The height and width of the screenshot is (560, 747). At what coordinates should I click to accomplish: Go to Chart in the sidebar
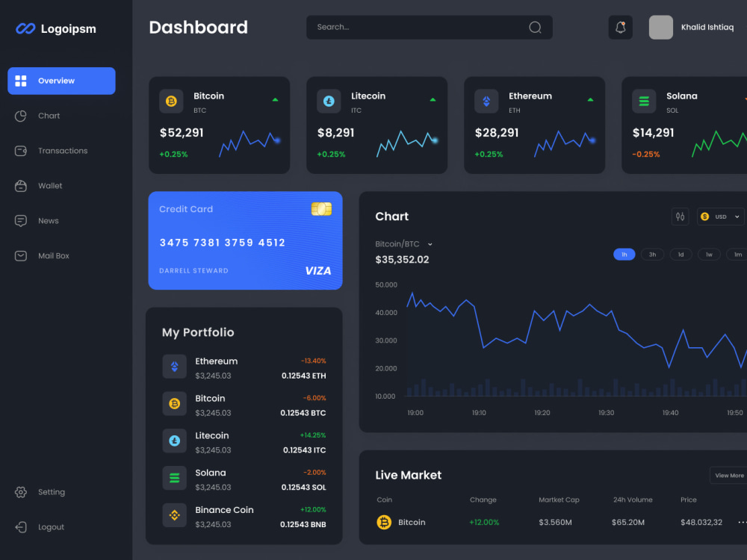49,116
